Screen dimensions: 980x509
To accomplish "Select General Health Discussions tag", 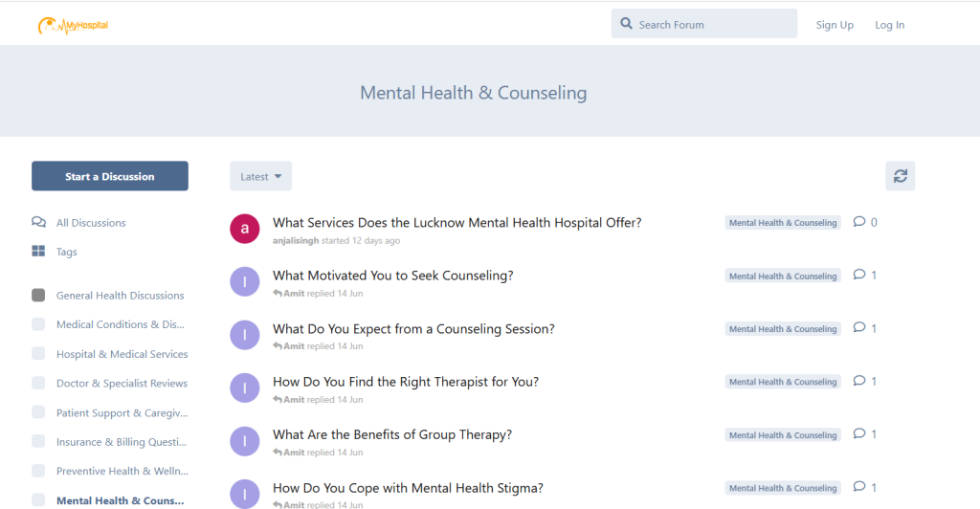I will pyautogui.click(x=120, y=296).
